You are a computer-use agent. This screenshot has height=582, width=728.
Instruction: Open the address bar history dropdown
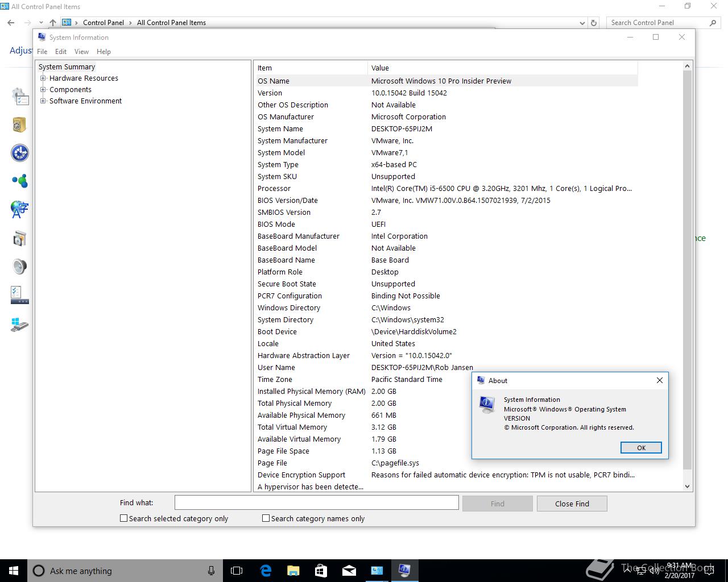tap(582, 23)
